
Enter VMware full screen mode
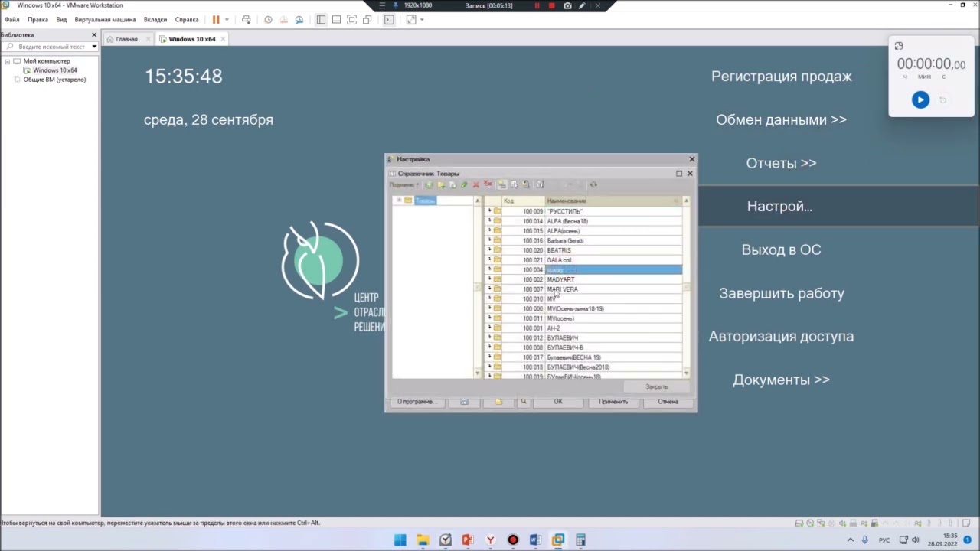[x=351, y=19]
